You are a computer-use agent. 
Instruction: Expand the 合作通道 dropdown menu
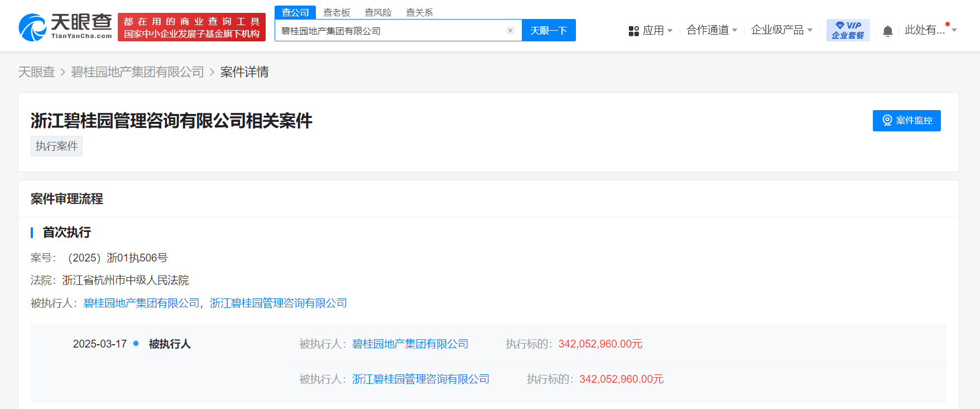[712, 30]
